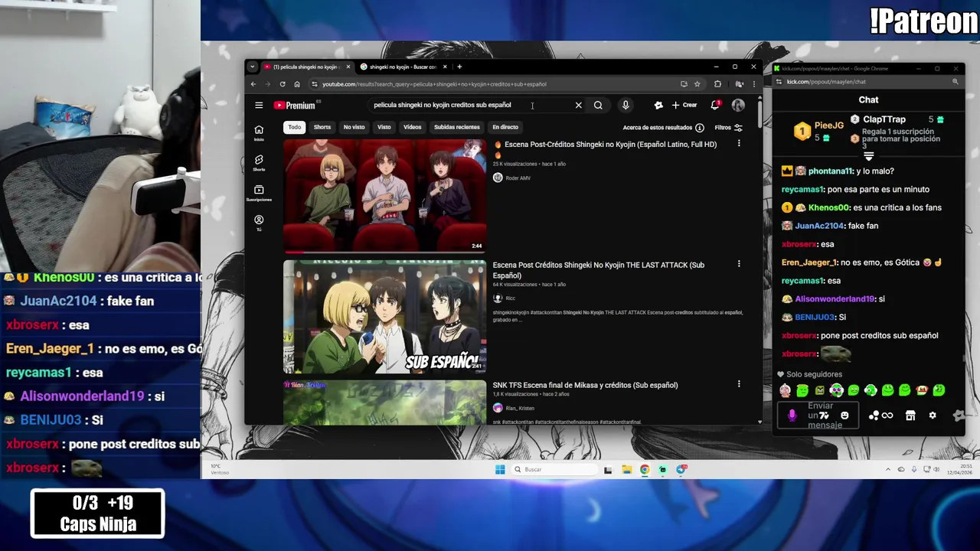
Task: Click the Chrome home button
Action: click(x=297, y=84)
